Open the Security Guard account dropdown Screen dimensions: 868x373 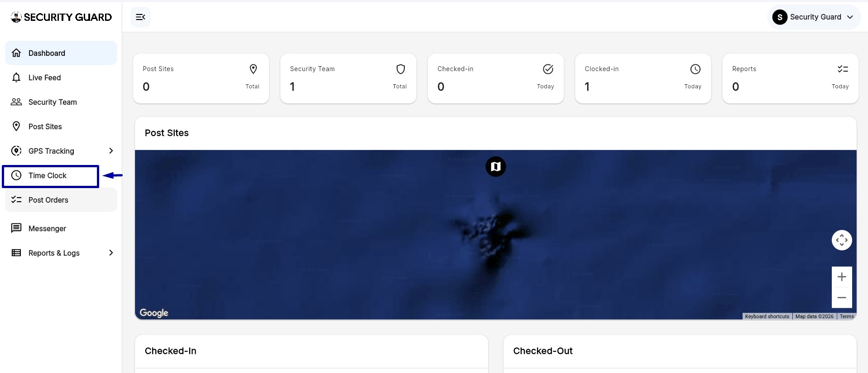point(814,17)
